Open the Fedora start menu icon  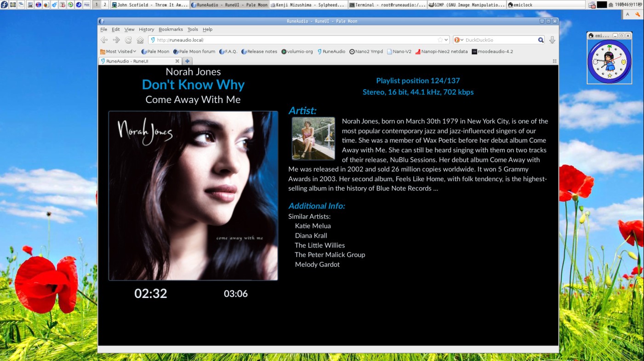click(4, 5)
